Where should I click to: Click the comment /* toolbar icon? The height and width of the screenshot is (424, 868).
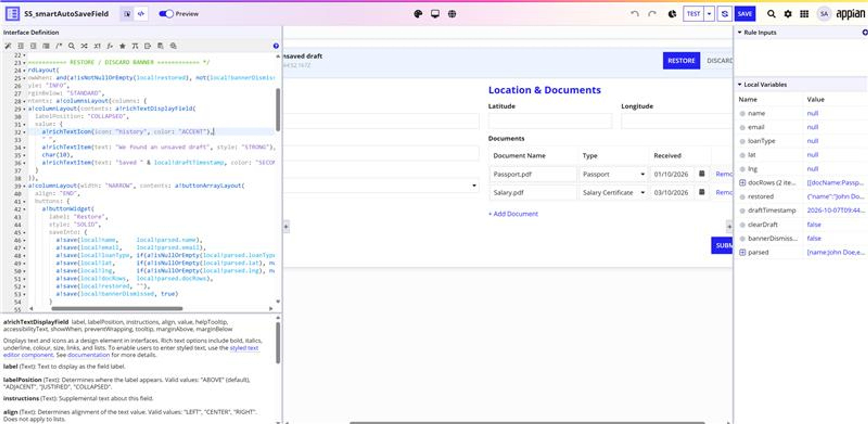pyautogui.click(x=59, y=46)
